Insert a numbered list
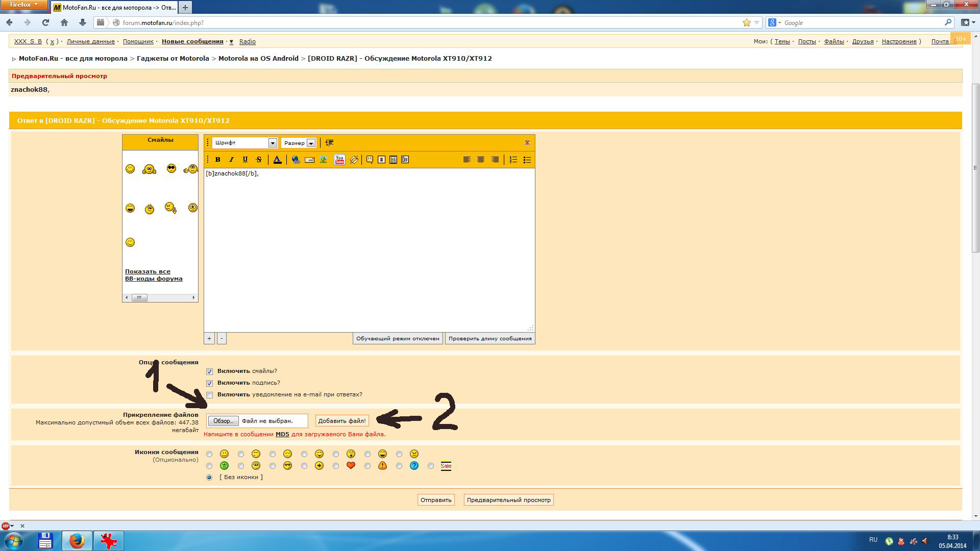This screenshot has width=980, height=551. tap(513, 160)
